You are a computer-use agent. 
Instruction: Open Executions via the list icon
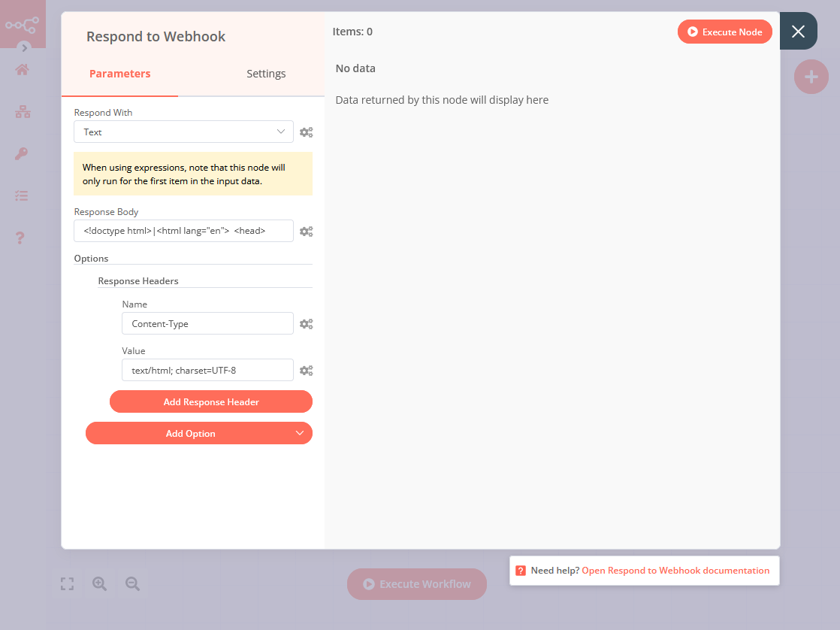coord(23,195)
